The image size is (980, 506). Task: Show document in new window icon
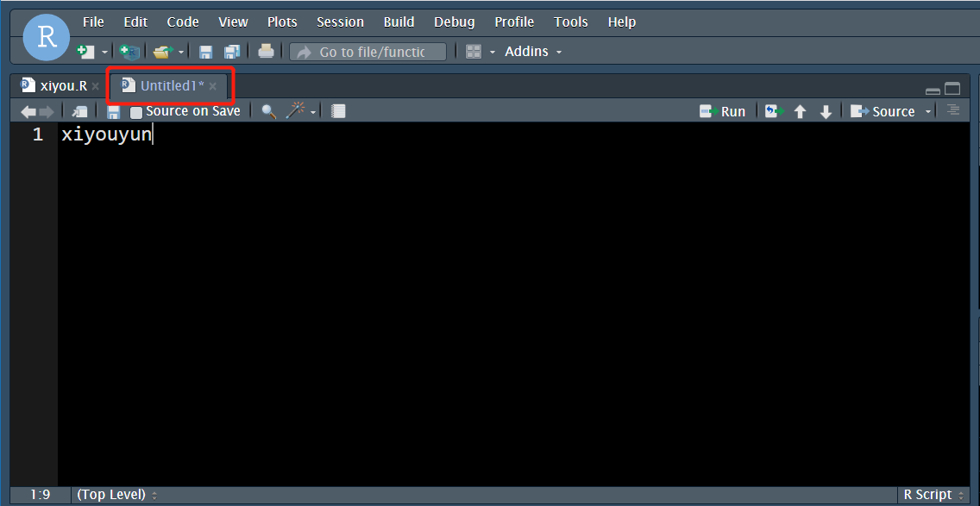coord(79,111)
